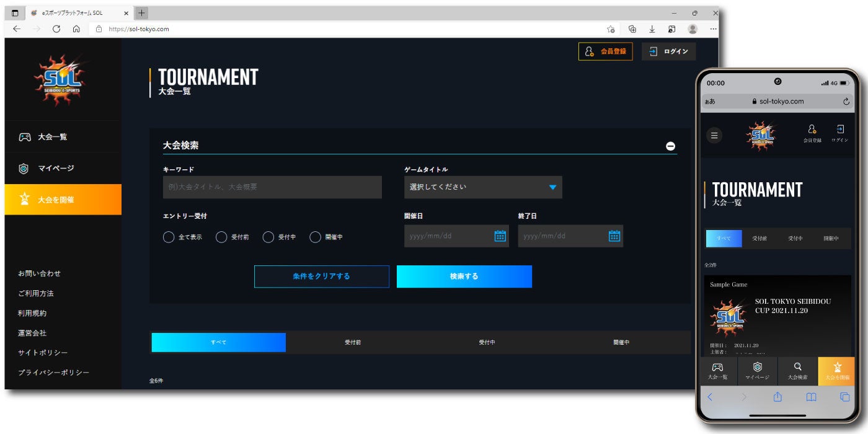Collapse the 大会検索 panel with minus icon
The height and width of the screenshot is (434, 868).
click(x=670, y=146)
